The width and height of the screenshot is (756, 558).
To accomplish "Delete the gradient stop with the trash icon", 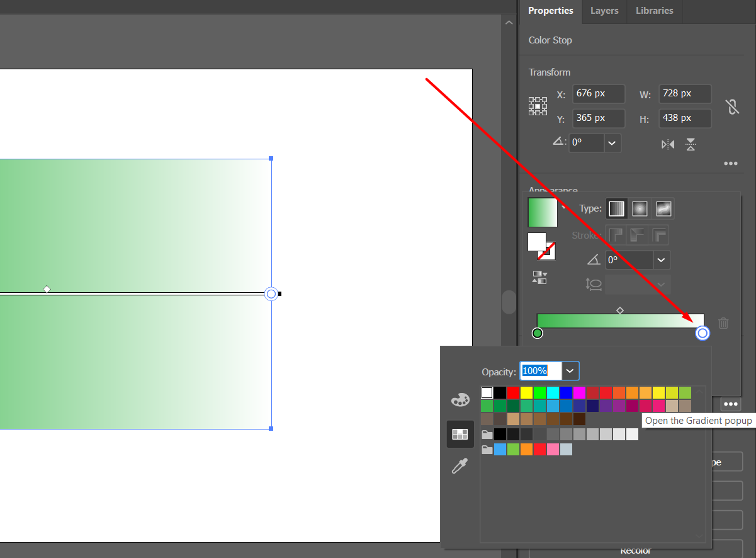I will pos(723,322).
